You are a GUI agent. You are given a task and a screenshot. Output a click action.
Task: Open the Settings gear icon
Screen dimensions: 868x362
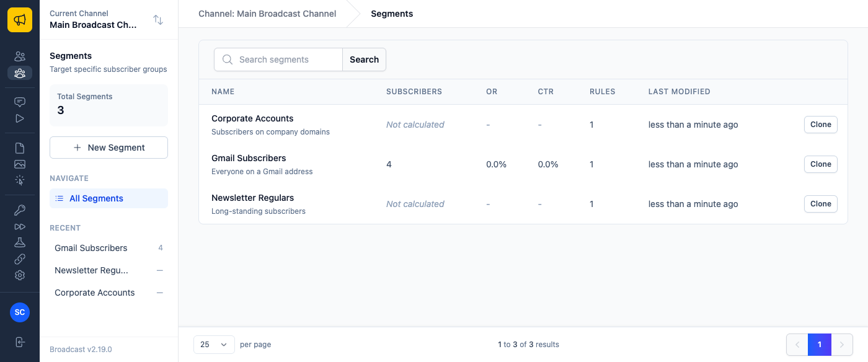20,275
